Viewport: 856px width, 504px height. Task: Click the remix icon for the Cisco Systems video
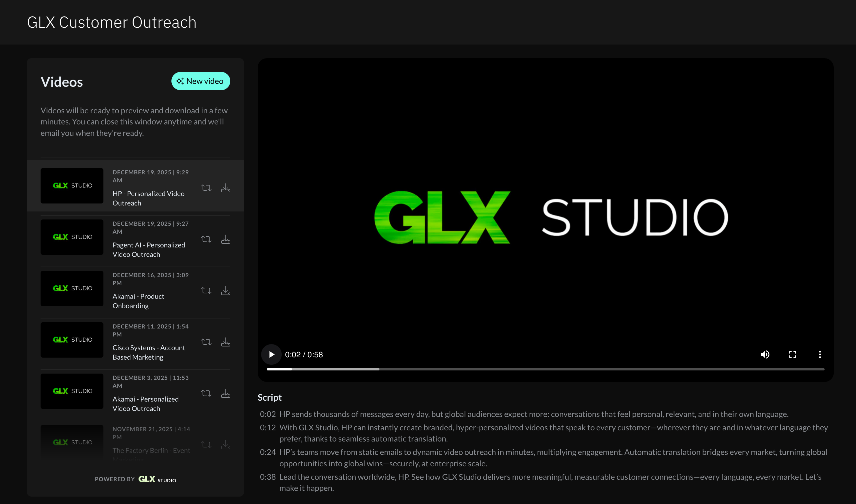click(x=206, y=342)
